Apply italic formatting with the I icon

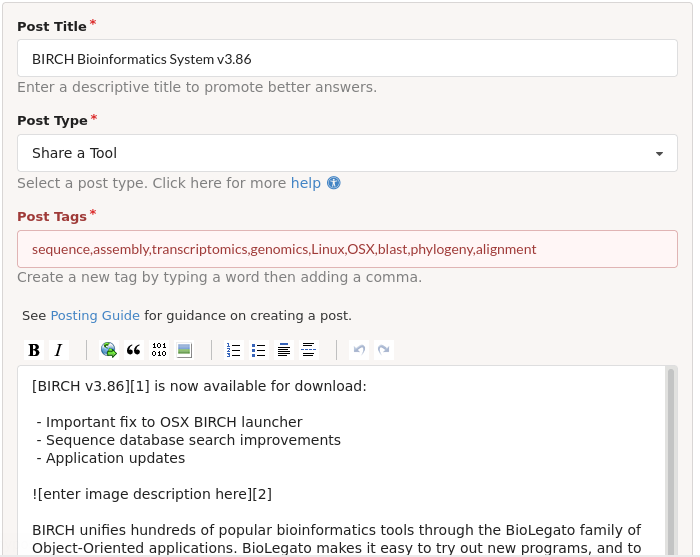pyautogui.click(x=59, y=350)
